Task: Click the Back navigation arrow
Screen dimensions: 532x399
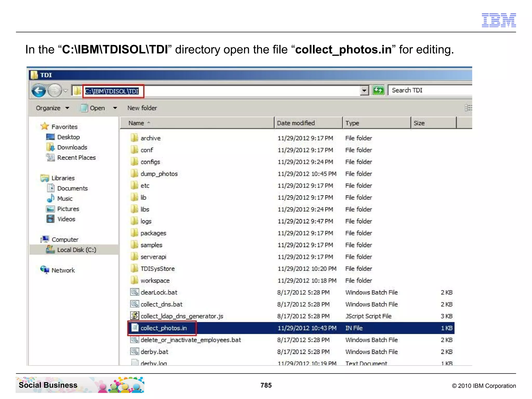Action: point(39,91)
